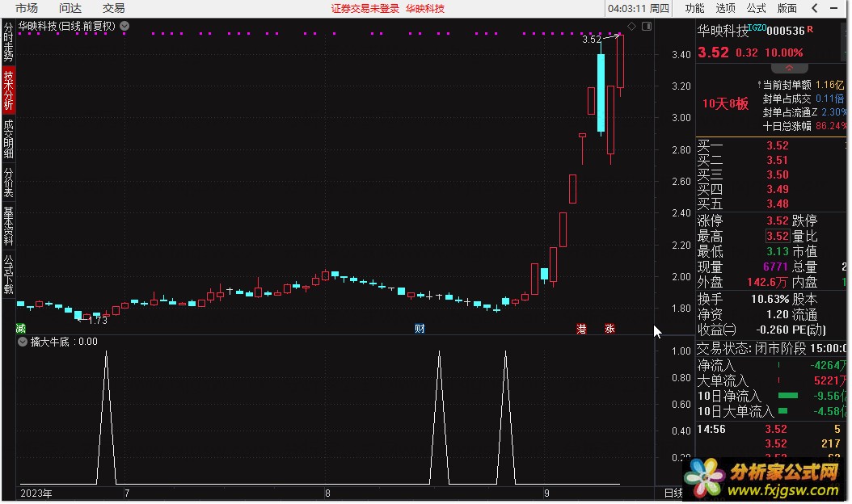Click 外盘 value 142.6万
This screenshot has height=504, width=852.
766,282
